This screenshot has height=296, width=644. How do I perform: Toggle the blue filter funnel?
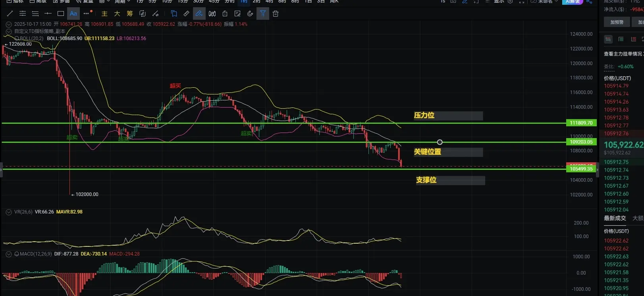(263, 13)
